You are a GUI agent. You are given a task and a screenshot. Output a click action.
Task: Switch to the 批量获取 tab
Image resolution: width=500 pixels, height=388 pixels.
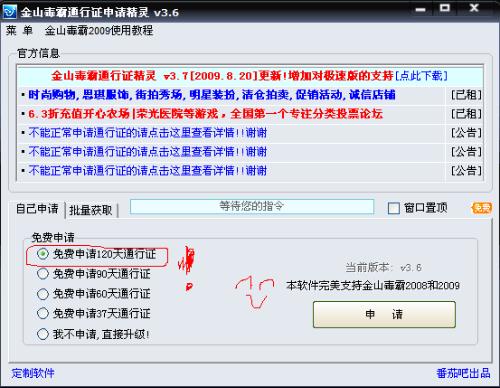pos(91,210)
